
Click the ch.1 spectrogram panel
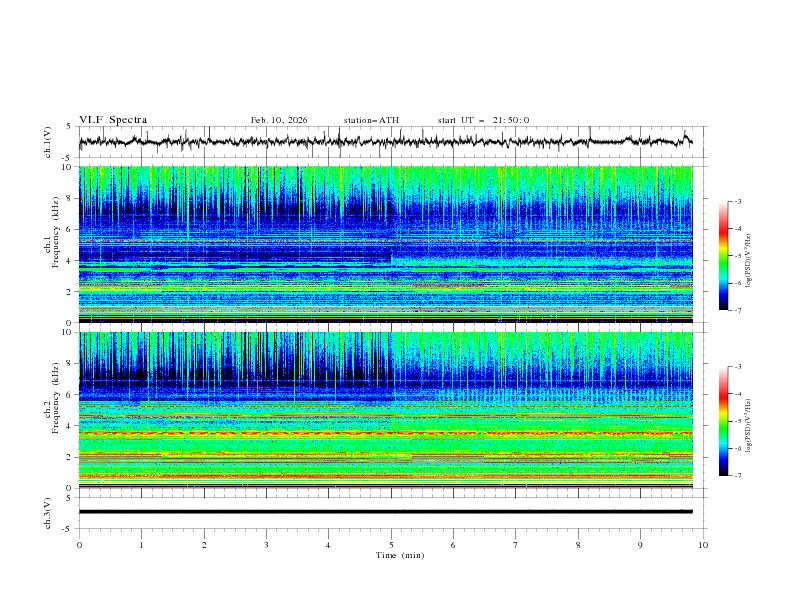click(x=386, y=244)
